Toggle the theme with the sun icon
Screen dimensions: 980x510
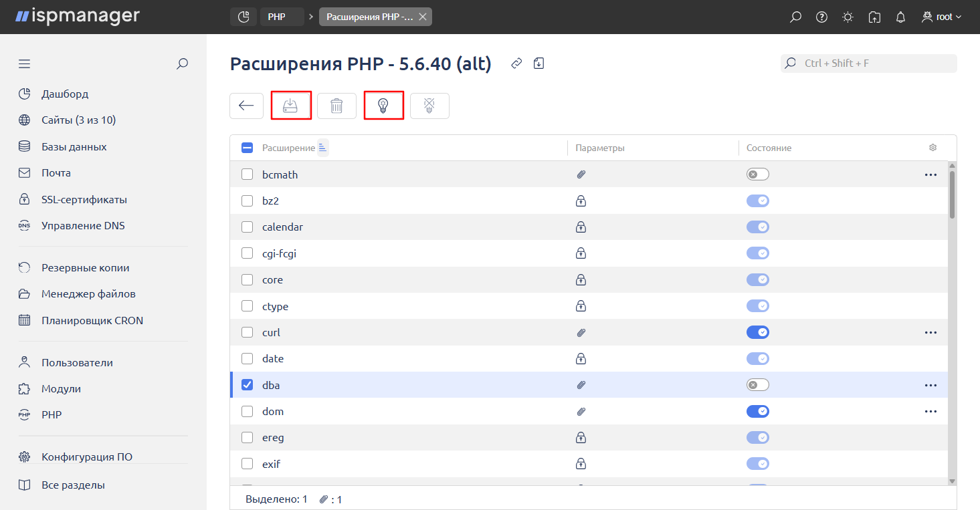click(x=848, y=17)
